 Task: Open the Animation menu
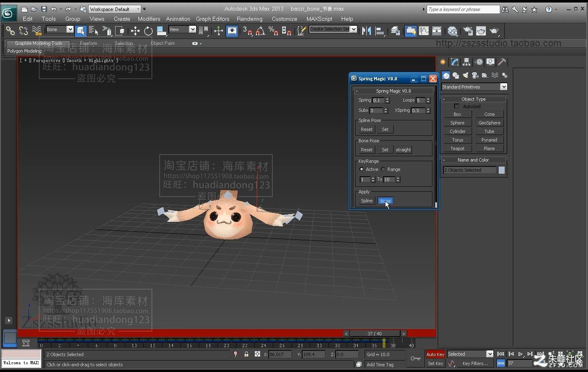[178, 19]
